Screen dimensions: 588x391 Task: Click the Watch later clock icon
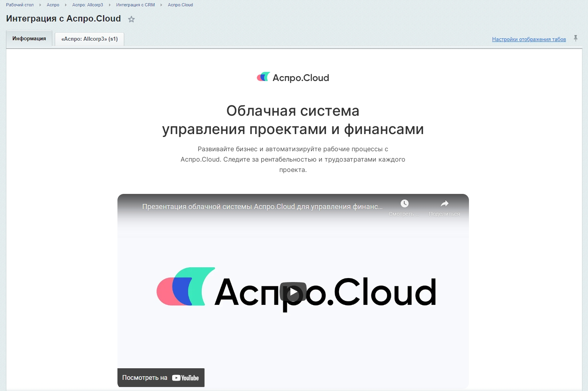[404, 204]
